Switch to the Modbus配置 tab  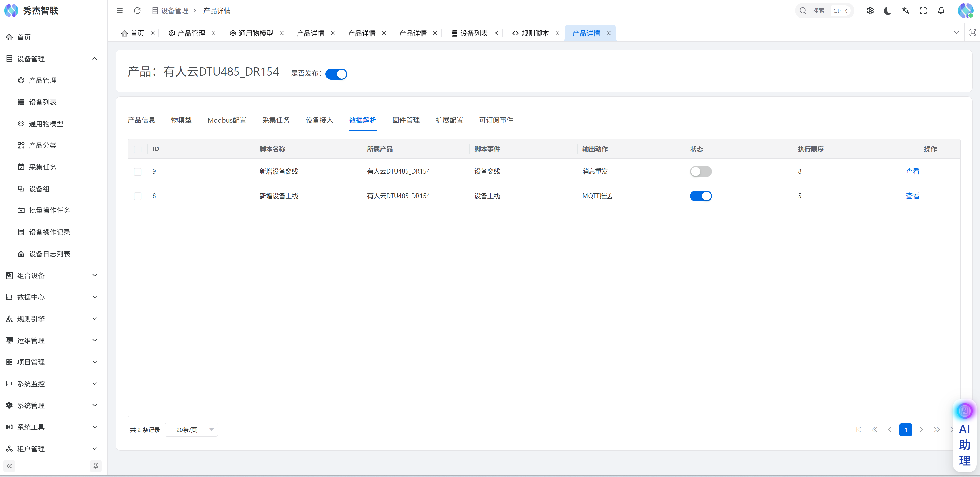[227, 120]
